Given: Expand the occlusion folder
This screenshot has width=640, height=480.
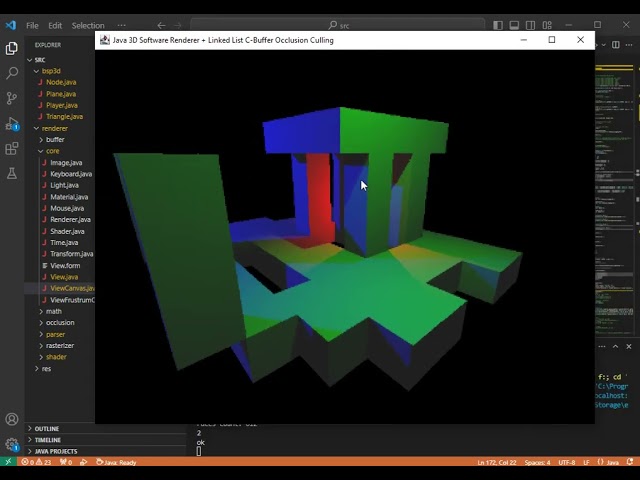Looking at the screenshot, I should tap(59, 322).
